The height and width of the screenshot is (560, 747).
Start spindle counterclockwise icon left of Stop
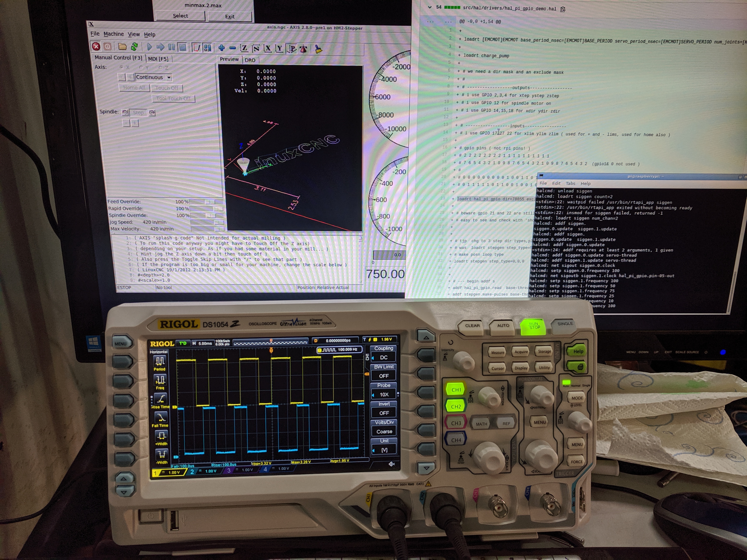[125, 112]
